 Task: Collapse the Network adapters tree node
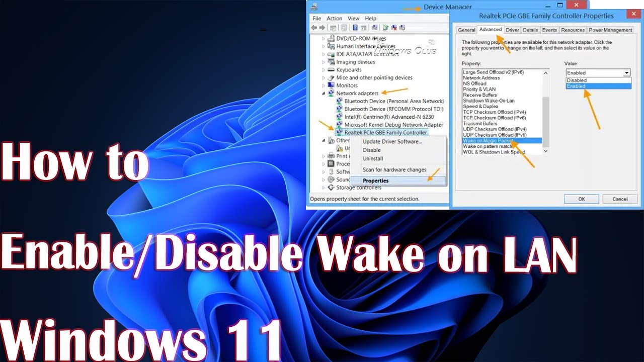[x=324, y=93]
